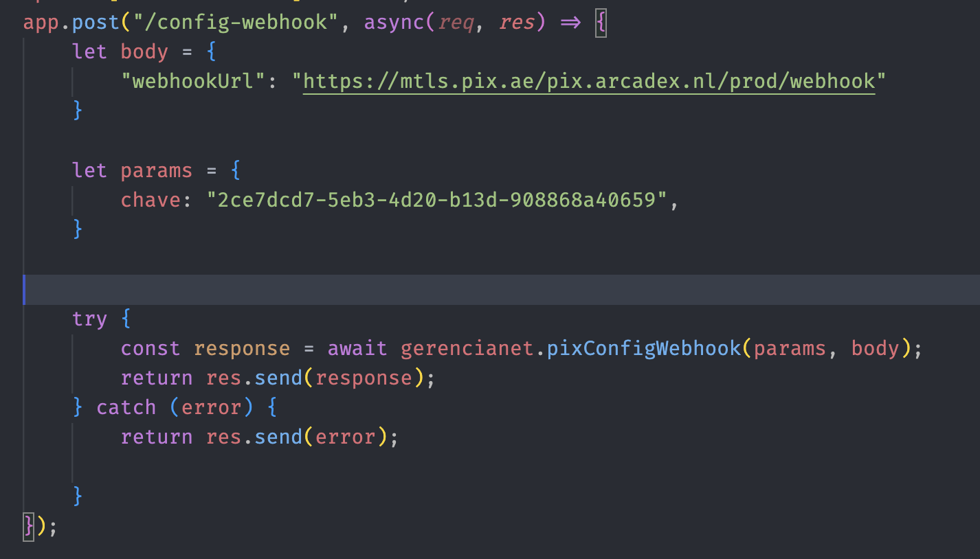
Task: Click the highlighted empty current line
Action: click(502, 289)
